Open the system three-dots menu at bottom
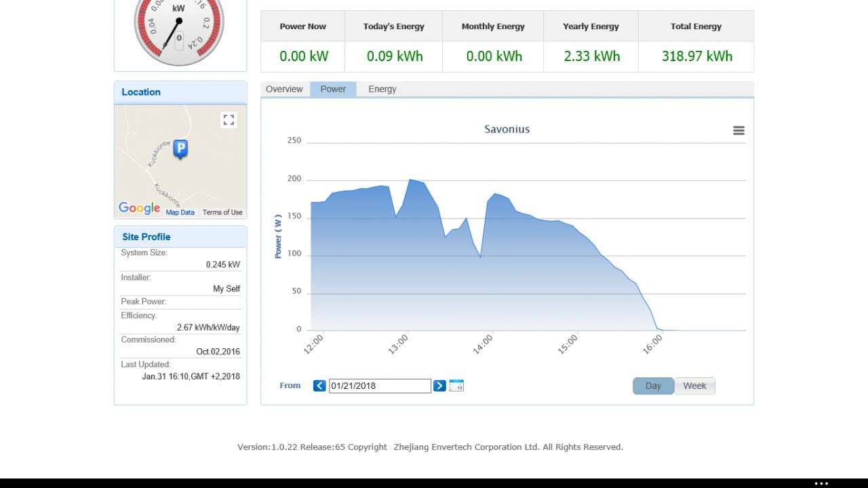 pyautogui.click(x=821, y=483)
